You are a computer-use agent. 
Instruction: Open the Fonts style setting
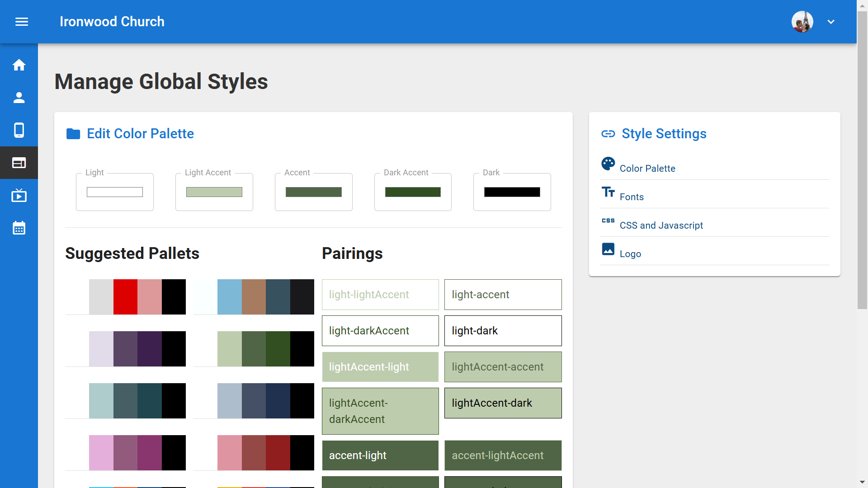click(631, 197)
